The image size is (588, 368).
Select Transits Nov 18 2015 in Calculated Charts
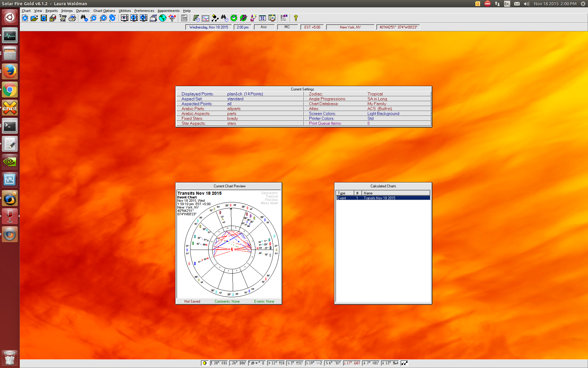[x=383, y=198]
